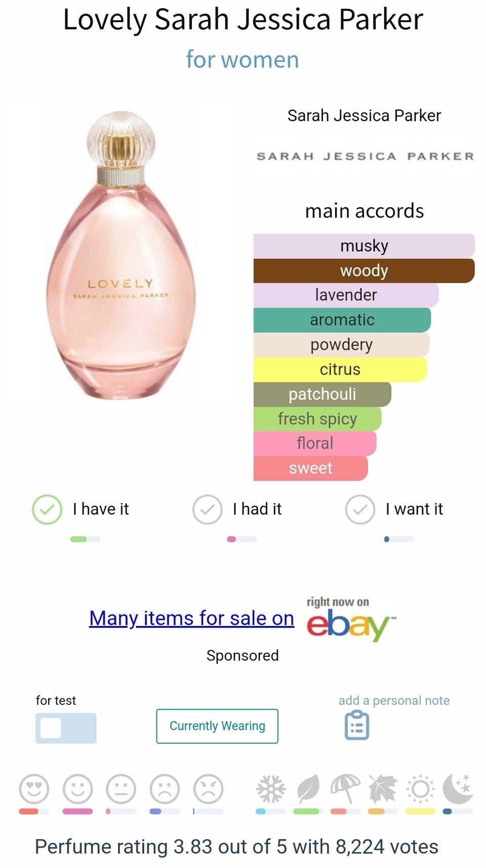
Task: Check the 'I had it' option
Action: pyautogui.click(x=207, y=509)
